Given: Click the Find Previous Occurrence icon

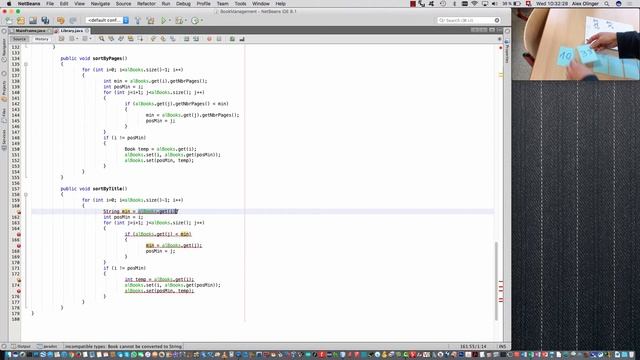Looking at the screenshot, I should (111, 39).
